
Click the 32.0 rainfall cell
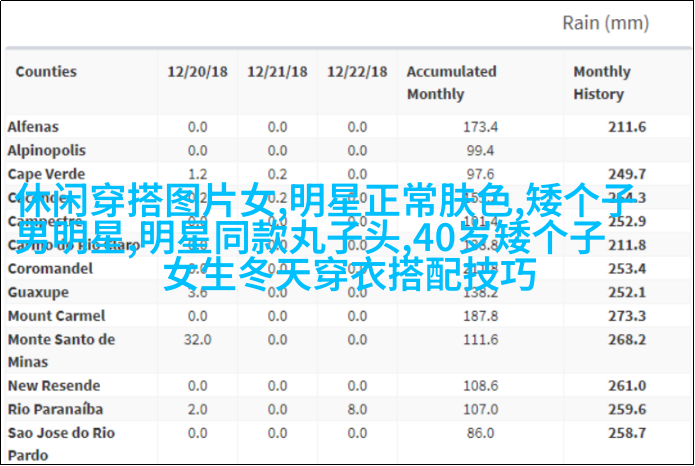point(196,340)
